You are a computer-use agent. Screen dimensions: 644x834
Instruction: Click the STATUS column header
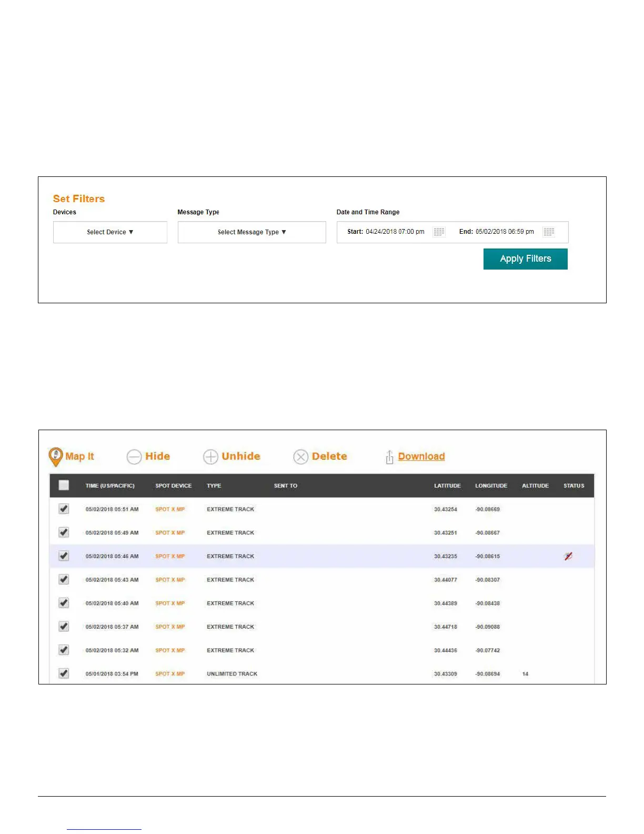click(574, 485)
